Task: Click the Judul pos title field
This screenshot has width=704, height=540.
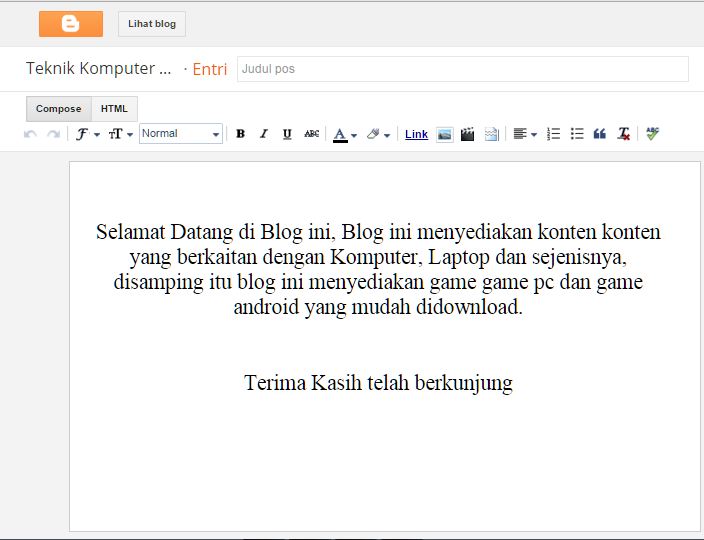Action: click(x=462, y=69)
